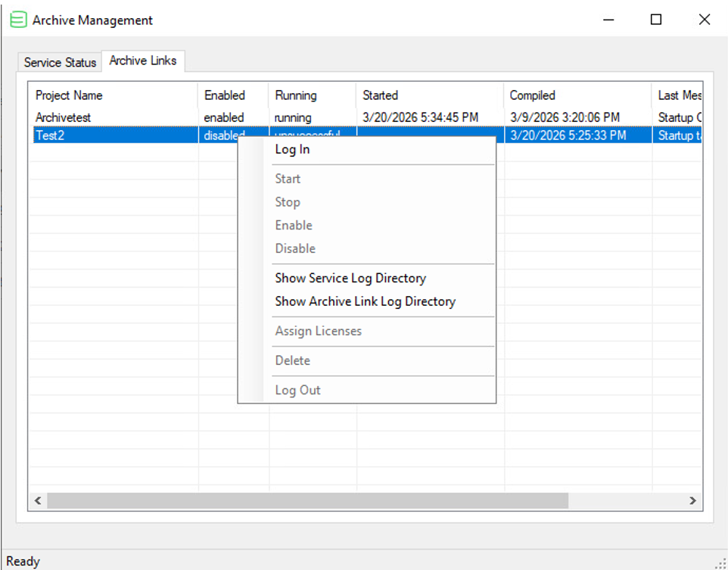Click the horizontal scrollbar thumb
728x570 pixels.
point(307,501)
